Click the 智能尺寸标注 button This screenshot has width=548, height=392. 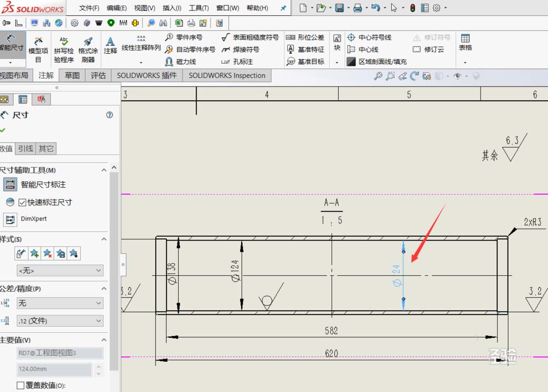(x=10, y=184)
